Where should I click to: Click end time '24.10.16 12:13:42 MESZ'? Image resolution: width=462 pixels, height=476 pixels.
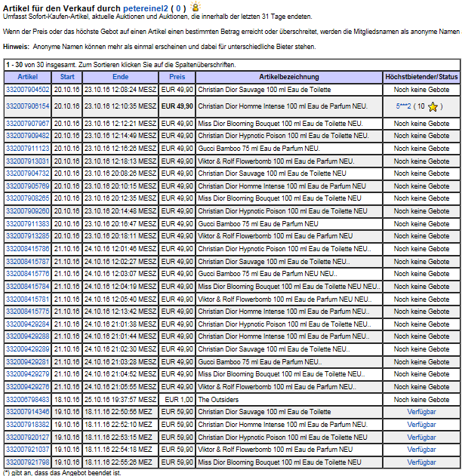[120, 311]
